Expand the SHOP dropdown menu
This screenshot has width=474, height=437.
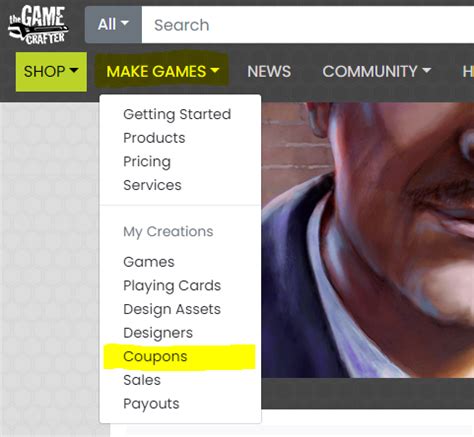click(x=51, y=72)
